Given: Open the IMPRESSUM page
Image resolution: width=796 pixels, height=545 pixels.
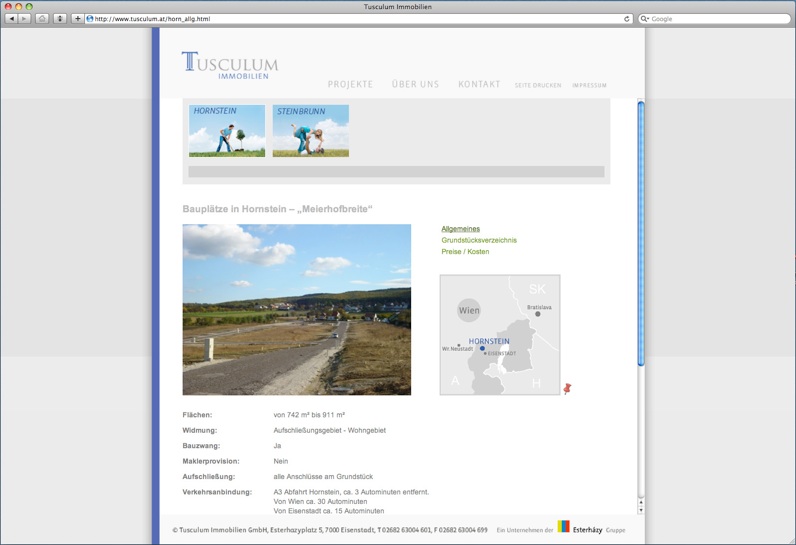Looking at the screenshot, I should pyautogui.click(x=589, y=85).
